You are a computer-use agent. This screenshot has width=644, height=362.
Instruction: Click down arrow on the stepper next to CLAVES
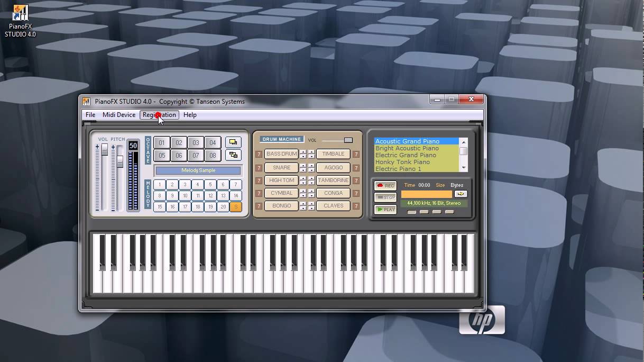311,209
